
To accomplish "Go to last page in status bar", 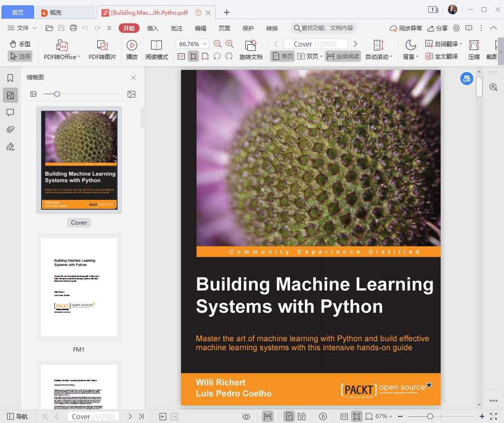I will [x=141, y=416].
